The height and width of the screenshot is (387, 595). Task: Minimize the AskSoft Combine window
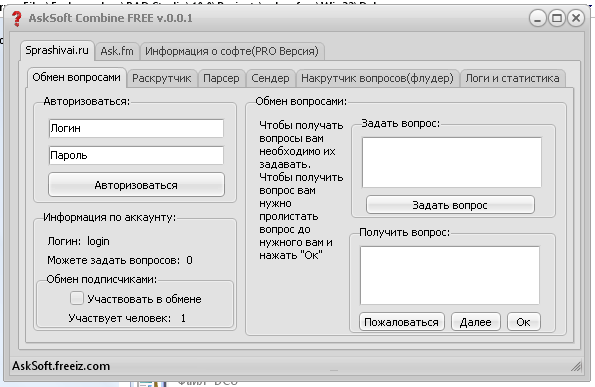(538, 18)
